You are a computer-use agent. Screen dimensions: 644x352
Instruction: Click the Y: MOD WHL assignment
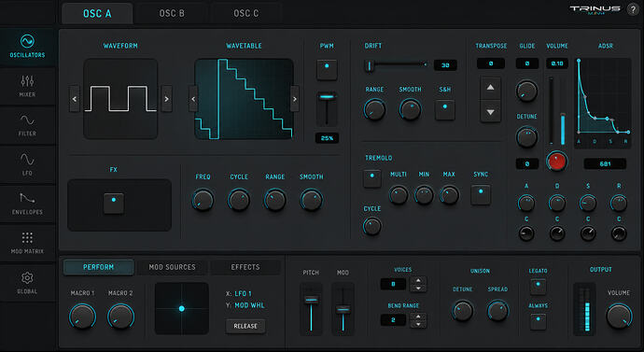click(245, 305)
